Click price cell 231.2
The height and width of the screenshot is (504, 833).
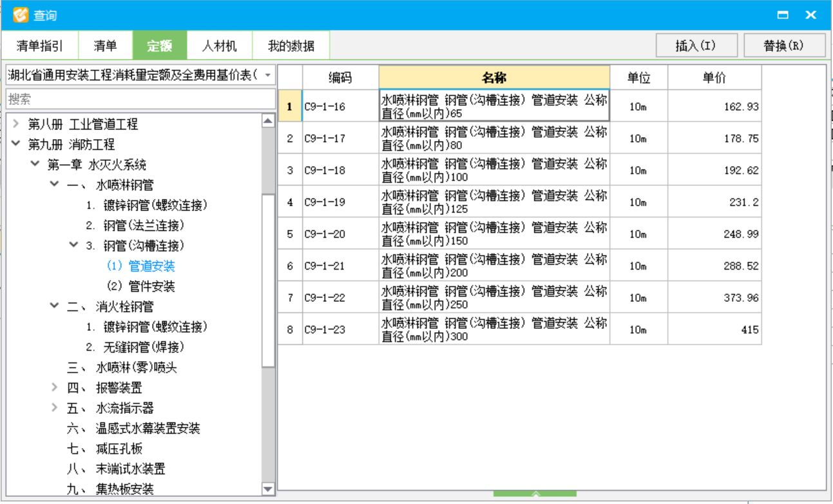pos(714,202)
